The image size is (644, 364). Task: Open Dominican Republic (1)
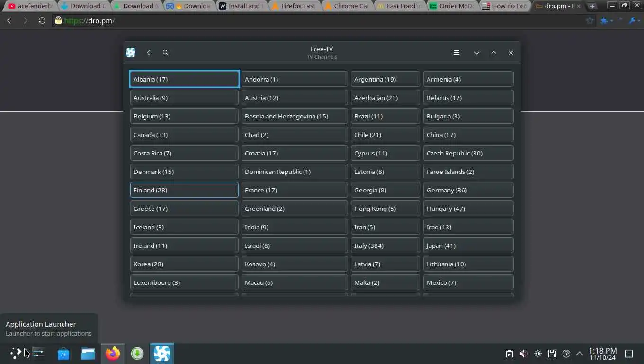tap(295, 172)
